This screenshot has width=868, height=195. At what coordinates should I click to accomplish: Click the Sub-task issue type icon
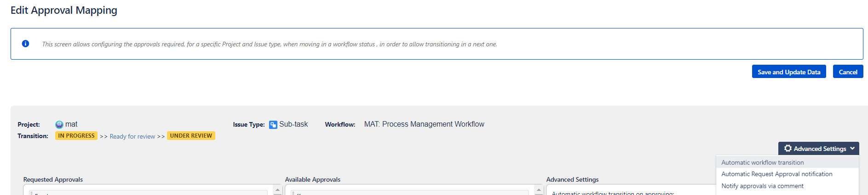pos(273,125)
